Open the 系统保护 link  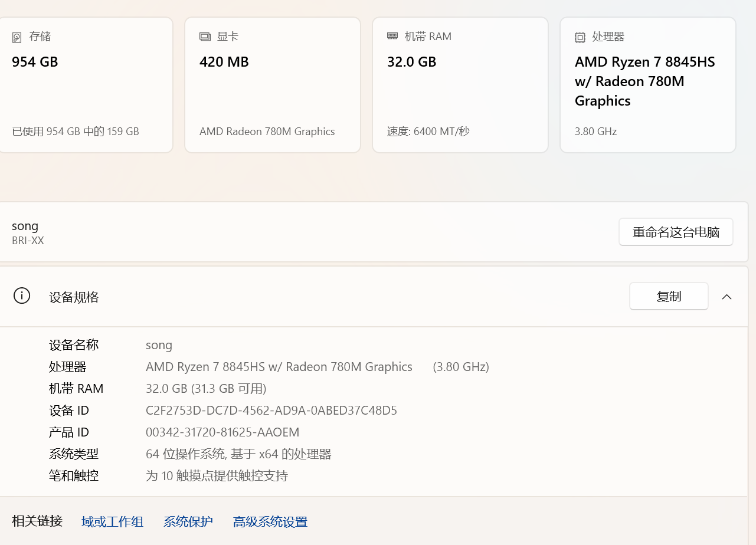[188, 521]
